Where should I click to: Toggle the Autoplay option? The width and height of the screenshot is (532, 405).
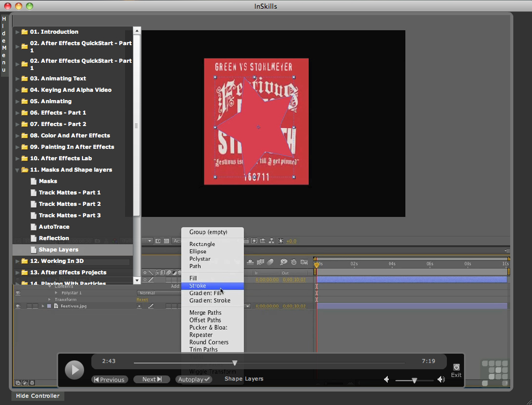194,379
